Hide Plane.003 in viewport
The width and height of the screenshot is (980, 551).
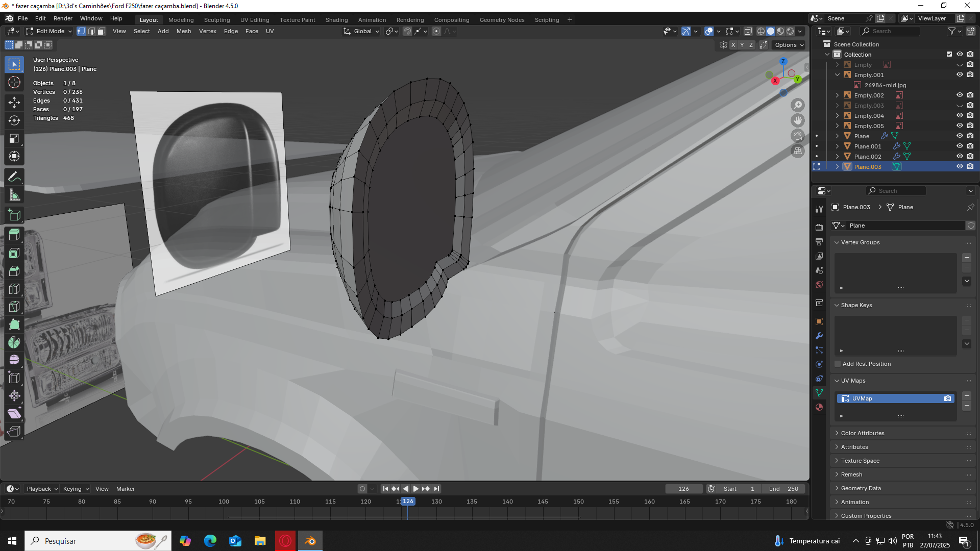pos(960,167)
